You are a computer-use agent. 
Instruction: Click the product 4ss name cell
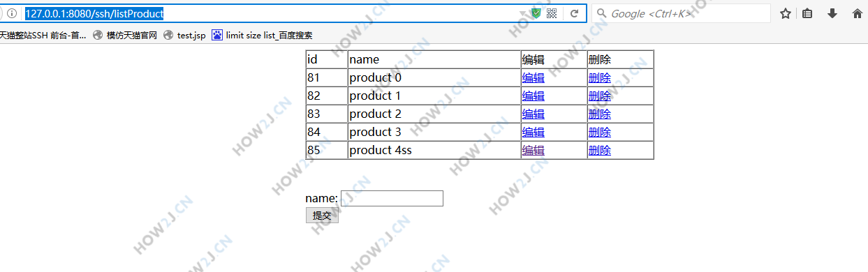coord(434,150)
